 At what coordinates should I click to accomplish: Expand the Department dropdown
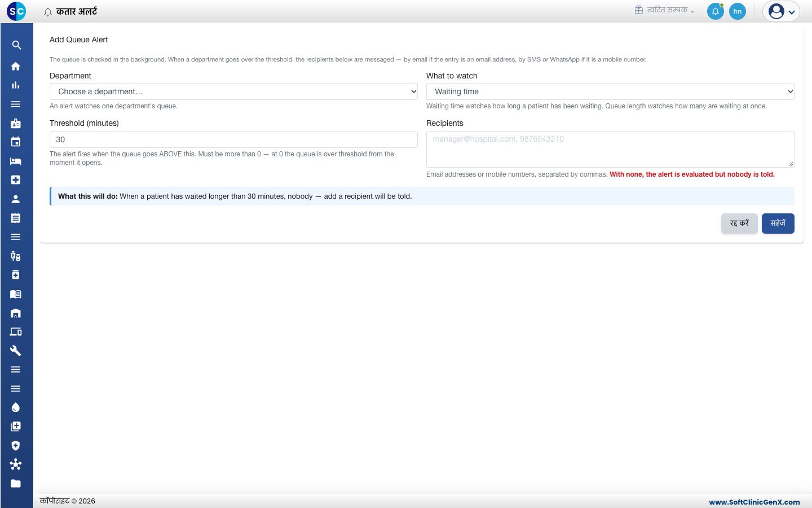pyautogui.click(x=233, y=91)
